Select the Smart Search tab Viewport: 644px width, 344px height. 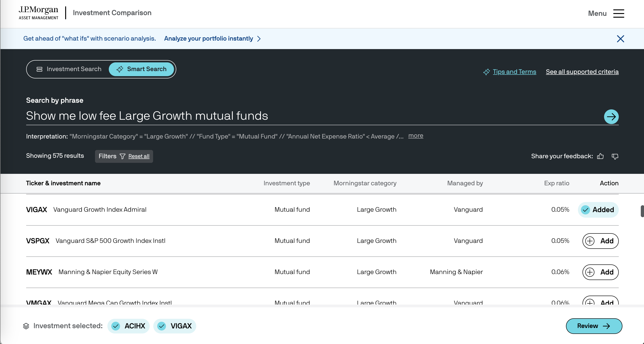pyautogui.click(x=142, y=69)
